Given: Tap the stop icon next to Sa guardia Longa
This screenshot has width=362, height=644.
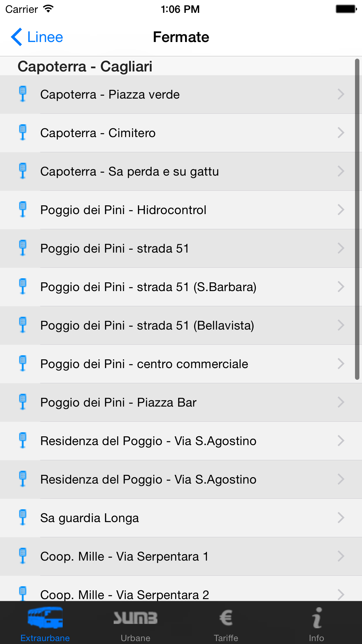Looking at the screenshot, I should (x=22, y=517).
